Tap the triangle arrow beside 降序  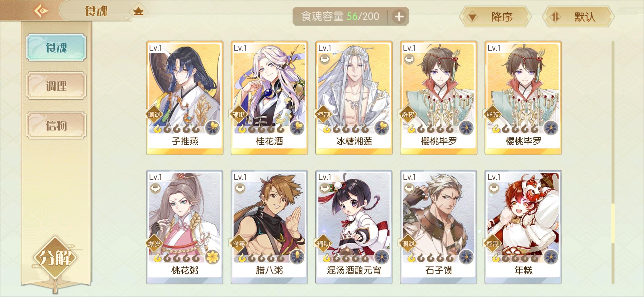(473, 17)
